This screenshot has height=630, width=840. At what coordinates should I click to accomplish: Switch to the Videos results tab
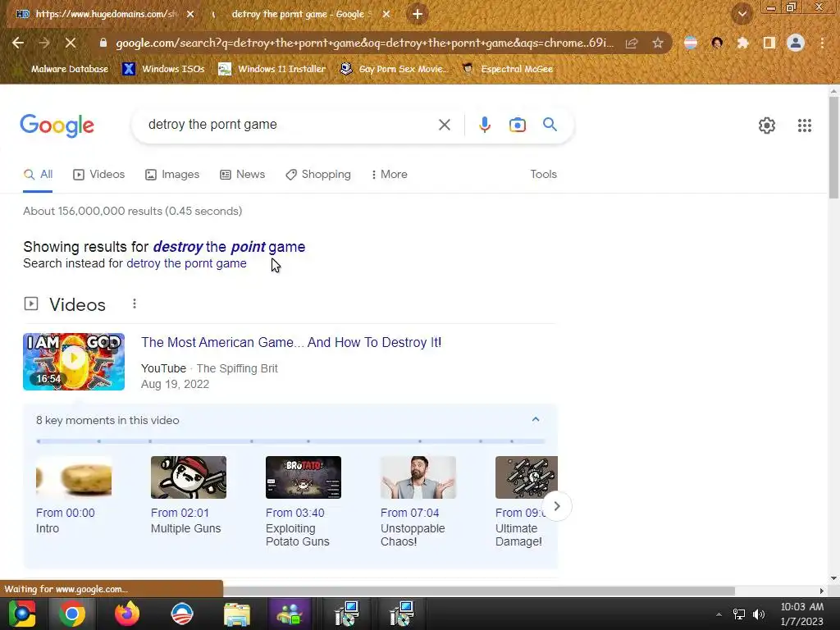pos(98,174)
